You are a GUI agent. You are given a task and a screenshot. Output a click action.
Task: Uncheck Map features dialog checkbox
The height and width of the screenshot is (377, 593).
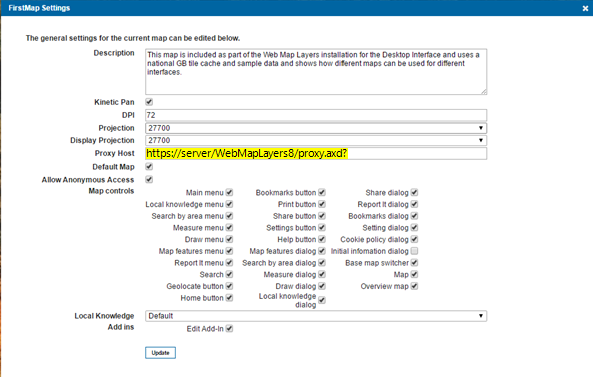(322, 251)
